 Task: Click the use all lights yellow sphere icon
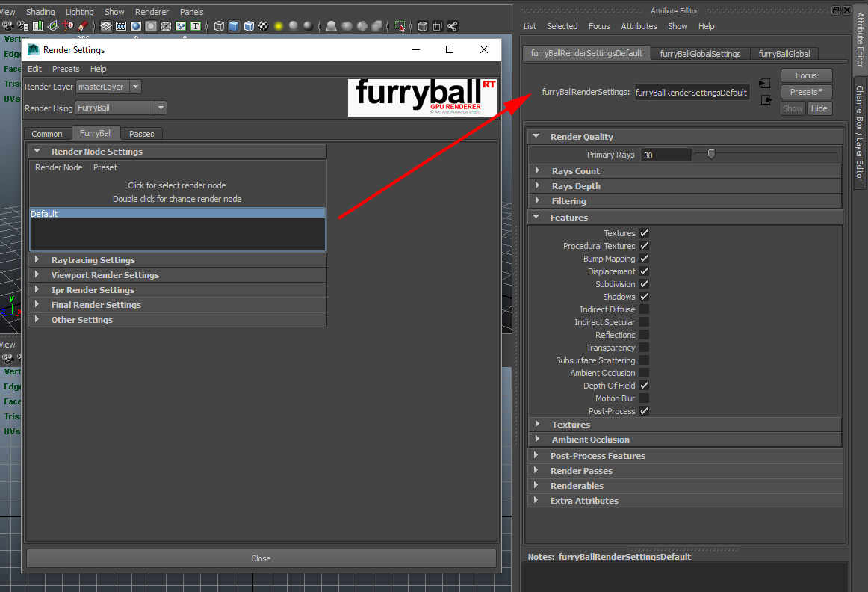pyautogui.click(x=279, y=26)
